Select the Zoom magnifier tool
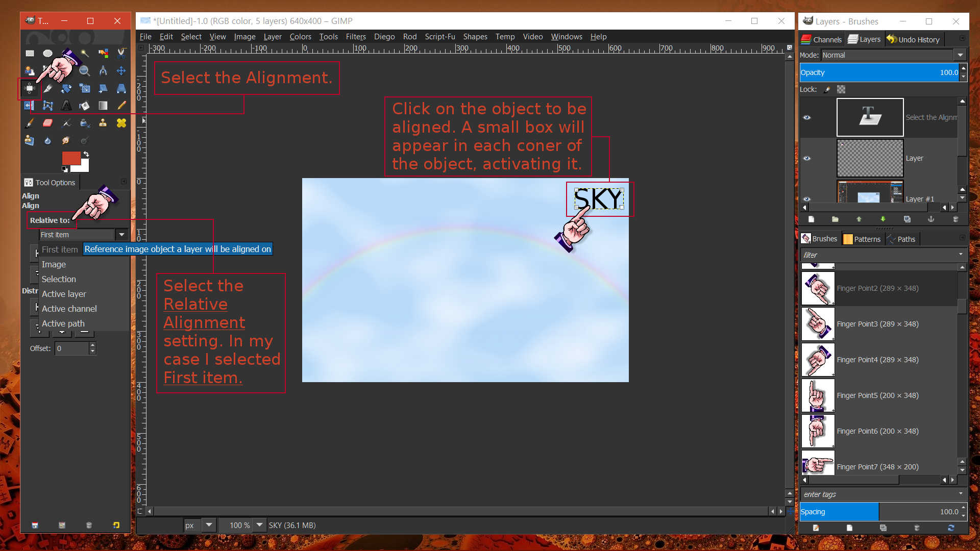This screenshot has height=551, width=980. tap(84, 71)
